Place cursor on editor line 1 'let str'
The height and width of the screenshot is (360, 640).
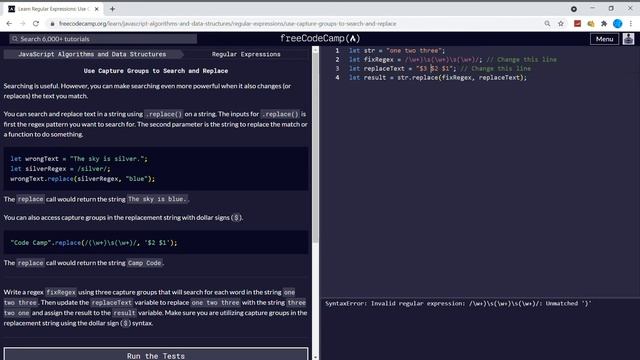coord(397,51)
